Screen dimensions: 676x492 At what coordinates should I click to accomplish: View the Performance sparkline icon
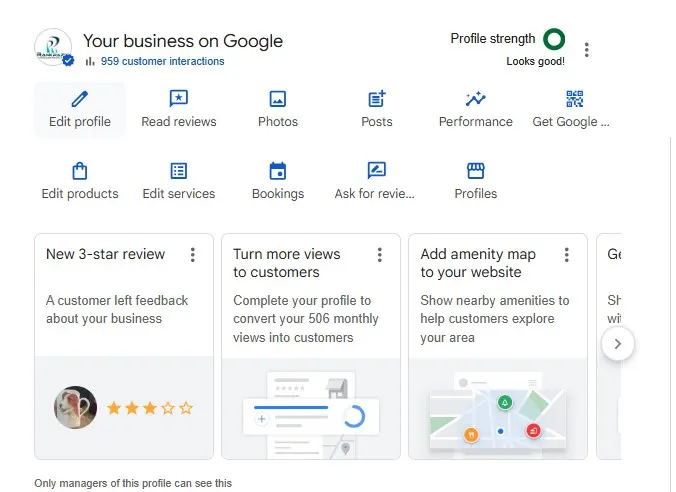(476, 99)
